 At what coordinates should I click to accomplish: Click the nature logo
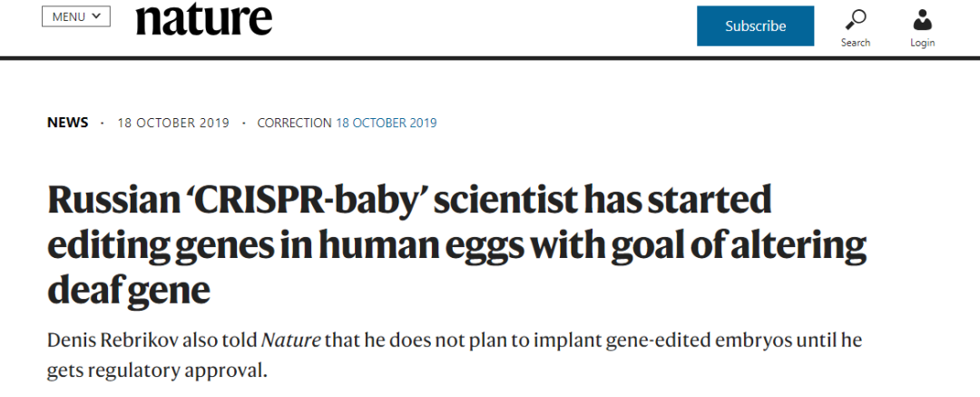pyautogui.click(x=203, y=20)
